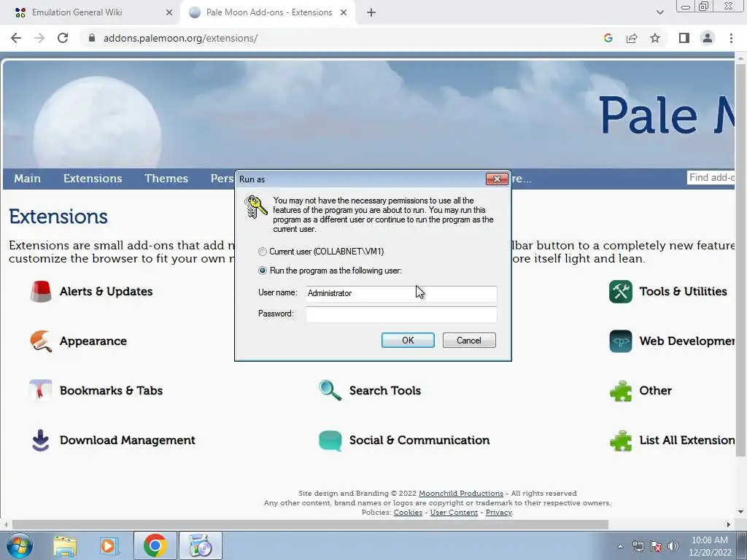Open the User Content policy link
This screenshot has width=747, height=560.
[x=454, y=513]
